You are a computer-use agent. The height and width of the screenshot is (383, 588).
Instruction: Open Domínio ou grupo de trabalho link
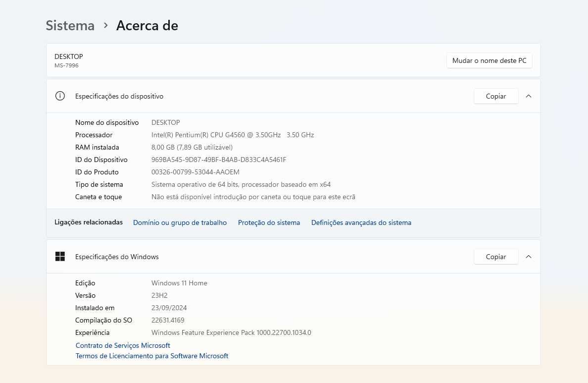[x=180, y=222]
